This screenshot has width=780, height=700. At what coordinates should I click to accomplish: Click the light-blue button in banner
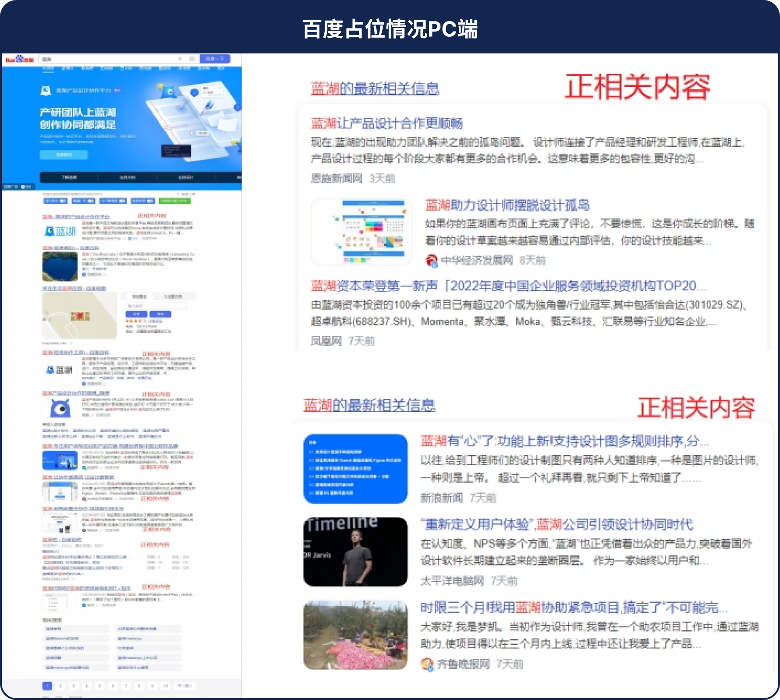click(x=64, y=155)
